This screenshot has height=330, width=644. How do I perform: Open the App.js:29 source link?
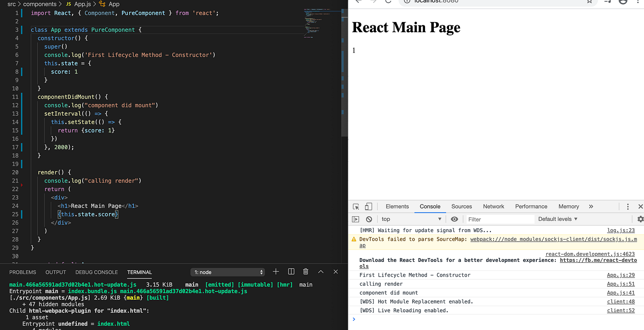(x=621, y=275)
